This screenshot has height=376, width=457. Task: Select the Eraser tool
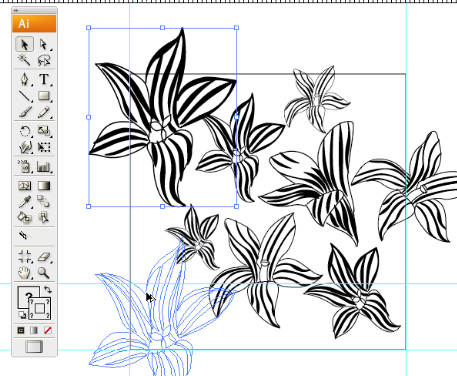[x=44, y=257]
